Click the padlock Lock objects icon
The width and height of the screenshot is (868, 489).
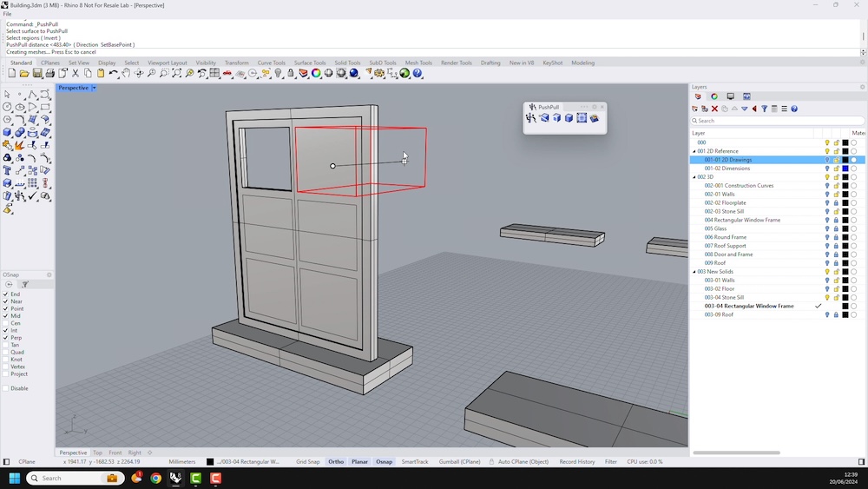[x=291, y=73]
